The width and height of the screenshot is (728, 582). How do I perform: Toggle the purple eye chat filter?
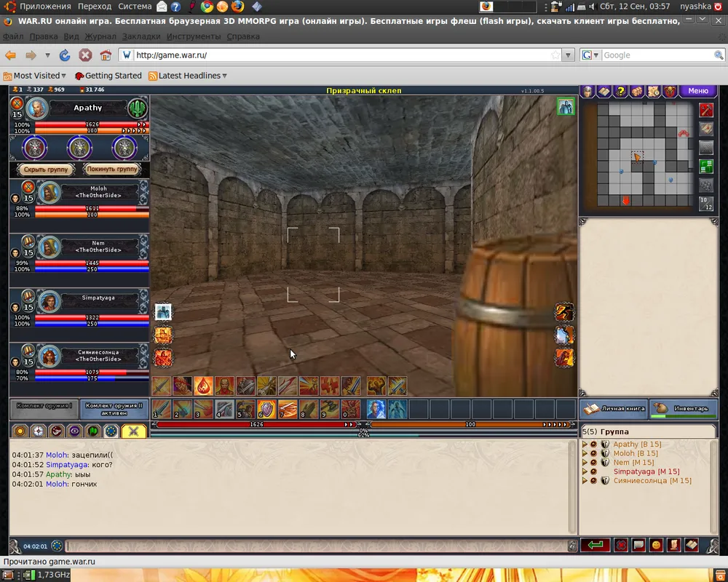75,431
